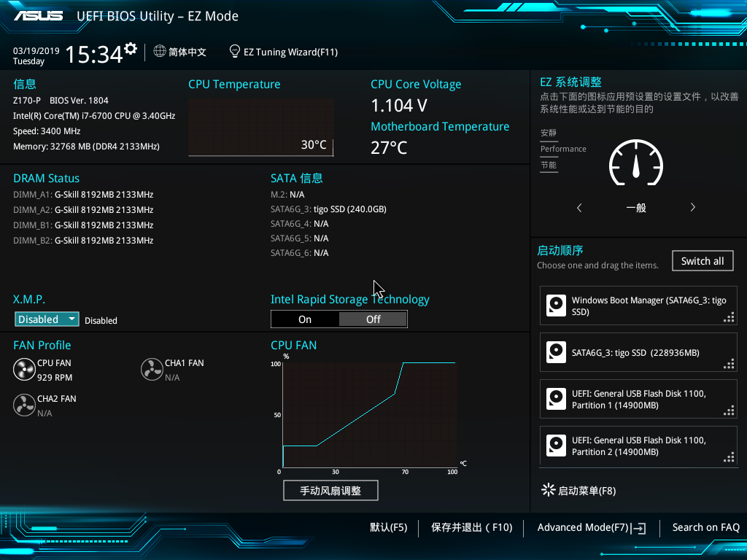The height and width of the screenshot is (560, 747).
Task: Open EZ Tuning Wizard(F11)
Action: click(x=290, y=52)
